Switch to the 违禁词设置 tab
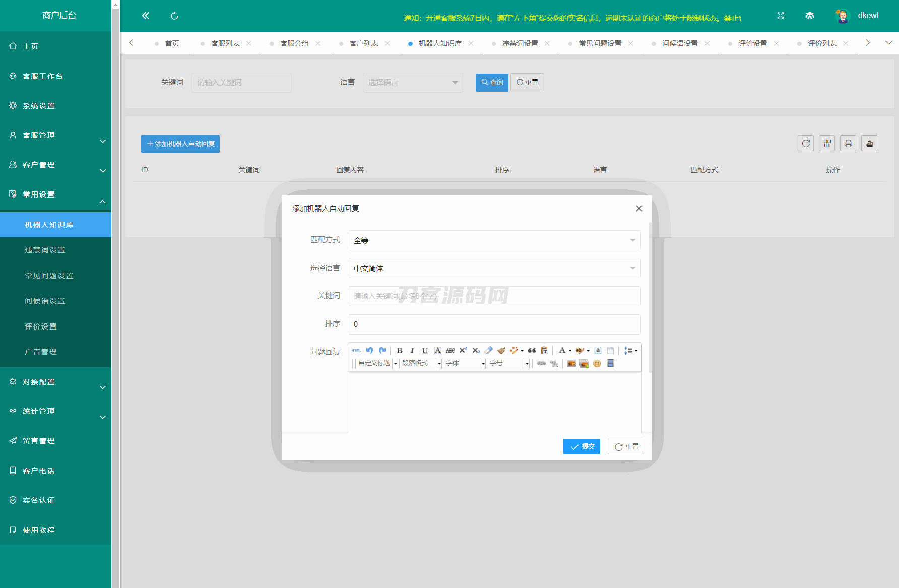 (x=520, y=43)
